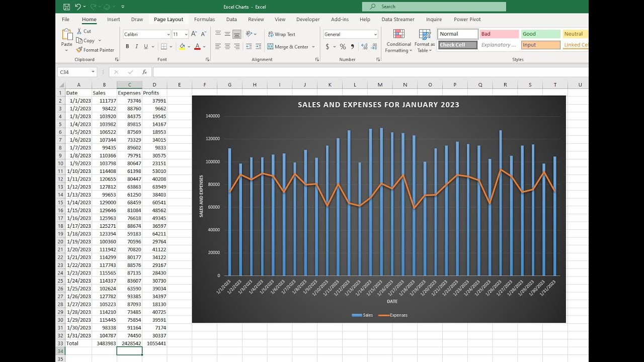Apply the Fill Color bucket
This screenshot has width=644, height=362.
[182, 46]
